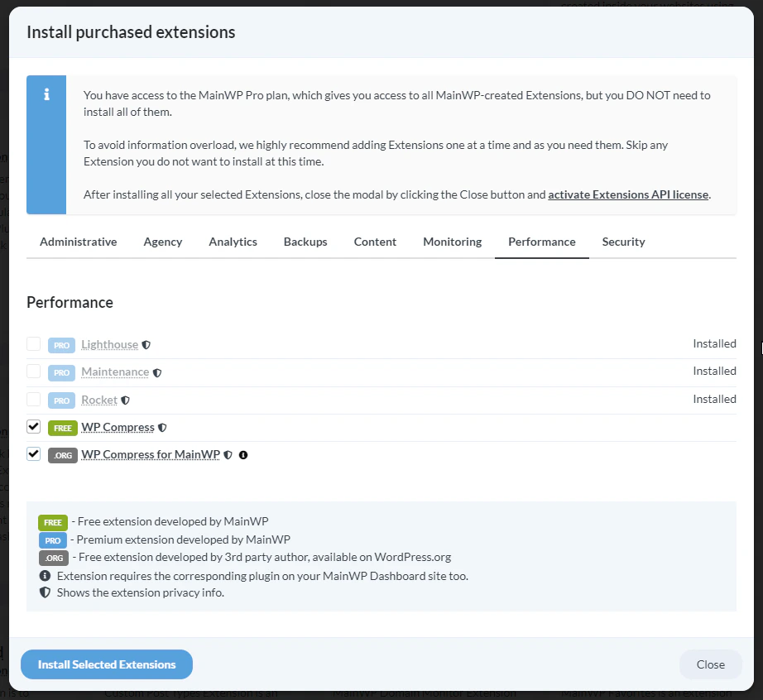Image resolution: width=763 pixels, height=700 pixels.
Task: Open the Content tab
Action: (x=375, y=242)
